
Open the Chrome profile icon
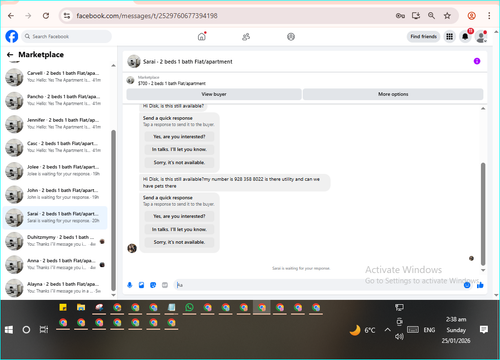coord(471,16)
